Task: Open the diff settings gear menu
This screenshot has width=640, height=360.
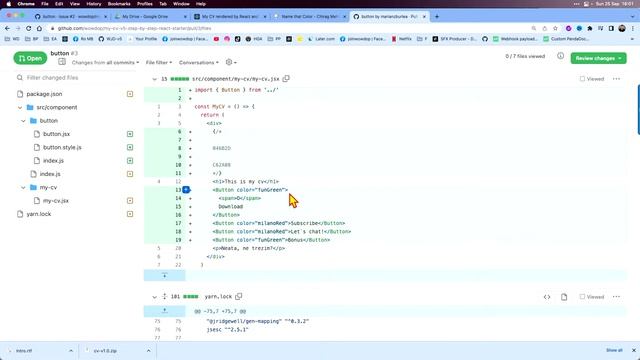Action: tap(231, 62)
